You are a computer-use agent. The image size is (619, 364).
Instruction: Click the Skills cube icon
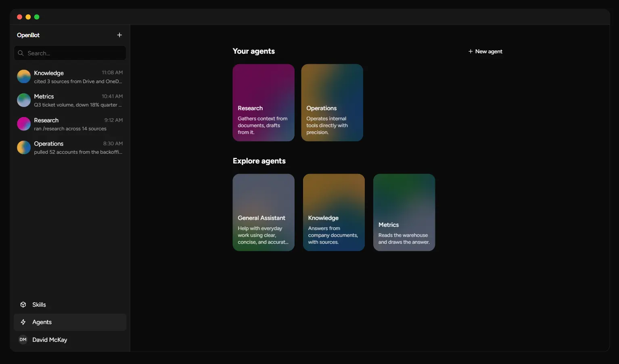click(x=23, y=305)
